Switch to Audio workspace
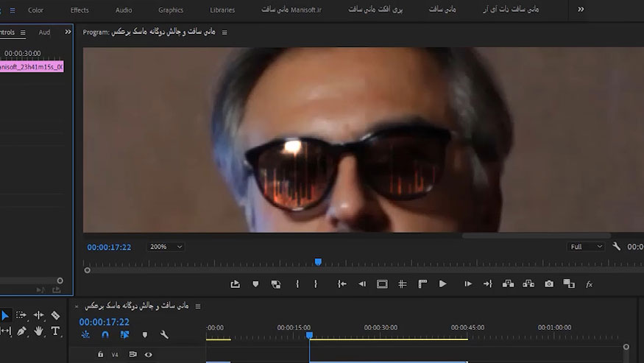644x363 pixels. coord(124,10)
